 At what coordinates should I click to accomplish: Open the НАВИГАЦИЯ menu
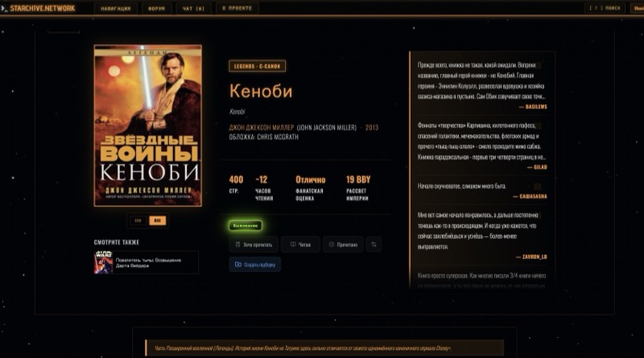[x=115, y=9]
